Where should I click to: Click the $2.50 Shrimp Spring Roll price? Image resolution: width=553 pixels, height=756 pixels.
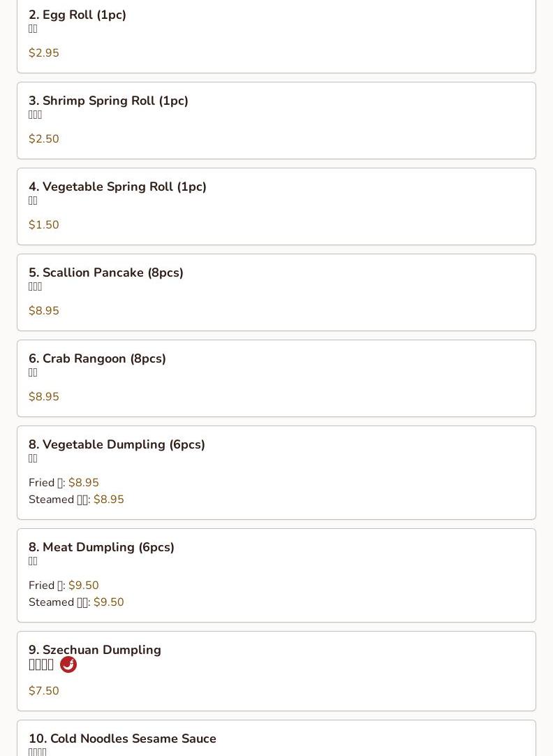[x=44, y=139]
